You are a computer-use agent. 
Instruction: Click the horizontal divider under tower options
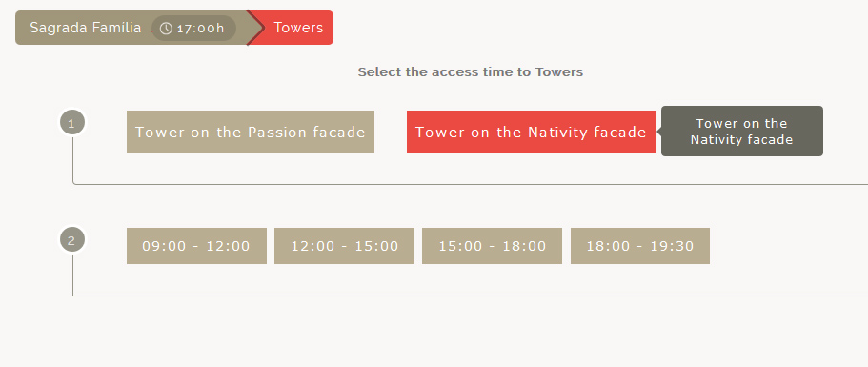pos(471,184)
